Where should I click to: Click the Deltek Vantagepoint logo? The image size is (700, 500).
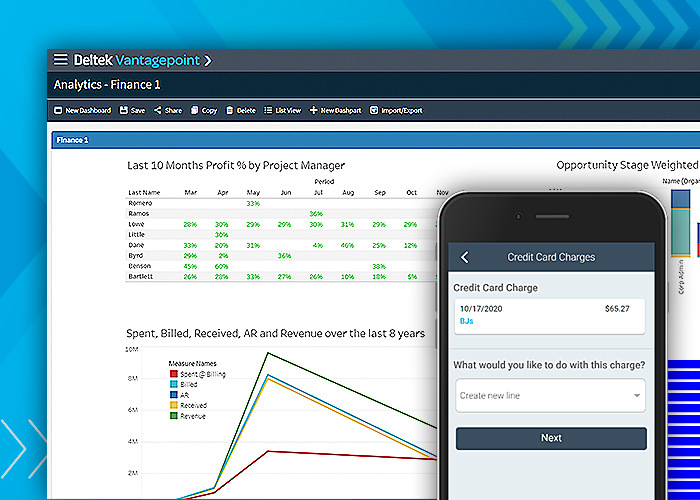tap(137, 60)
